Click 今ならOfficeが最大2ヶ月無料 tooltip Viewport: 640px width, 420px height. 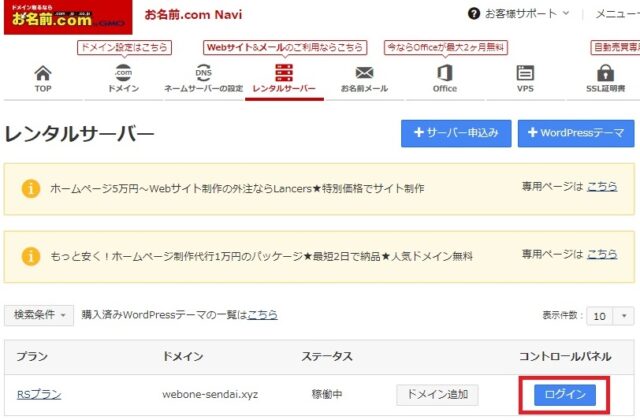point(445,47)
